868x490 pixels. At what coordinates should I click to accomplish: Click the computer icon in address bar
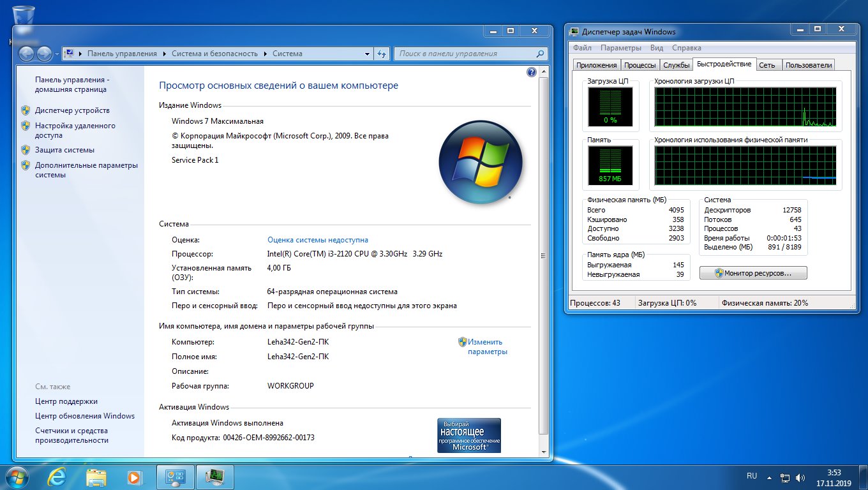[x=70, y=54]
